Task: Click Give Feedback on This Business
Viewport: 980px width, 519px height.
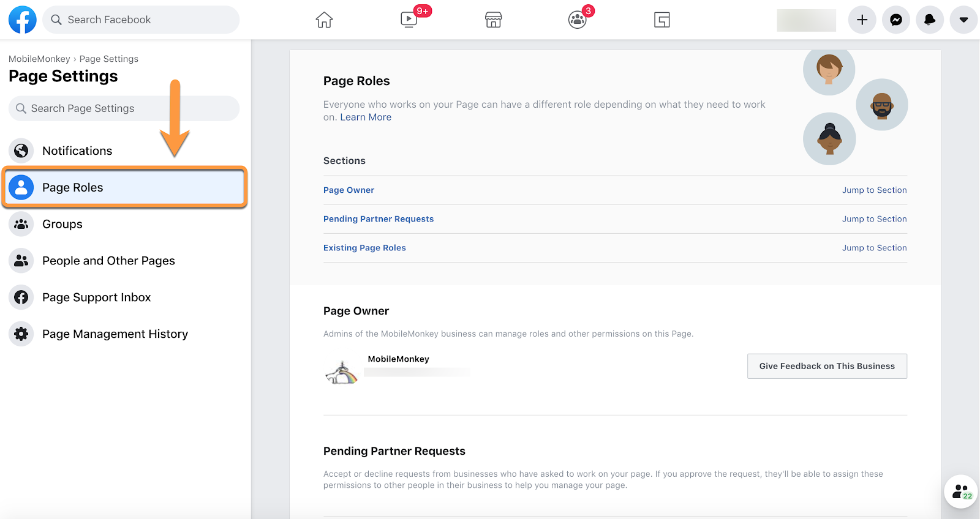Action: [x=827, y=366]
